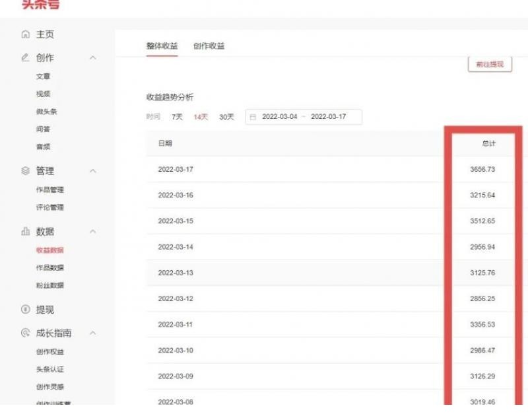Screen dimensions: 528x420
Task: Open 粉丝数据 in sidebar
Action: [x=50, y=285]
